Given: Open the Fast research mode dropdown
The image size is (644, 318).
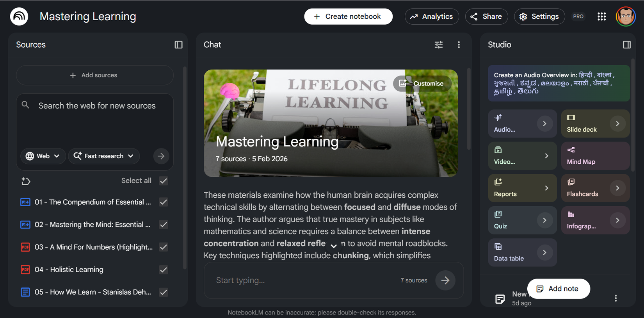Looking at the screenshot, I should pyautogui.click(x=104, y=156).
